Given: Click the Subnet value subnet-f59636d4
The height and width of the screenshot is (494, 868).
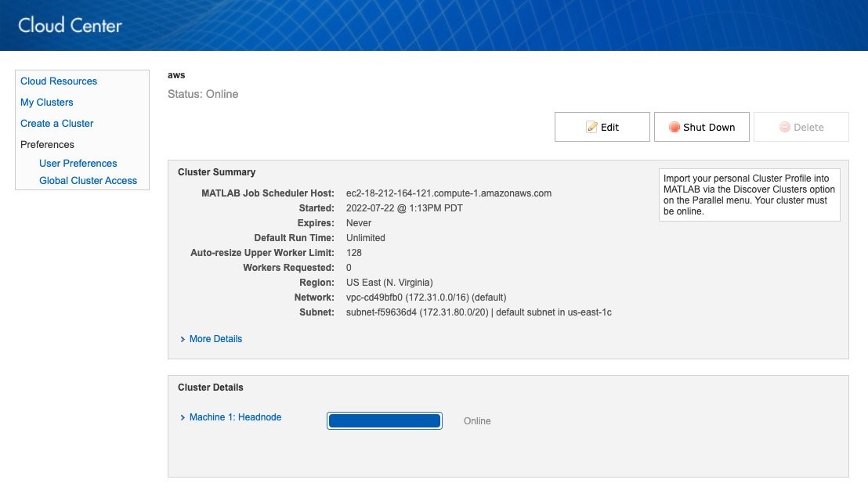Looking at the screenshot, I should 479,312.
